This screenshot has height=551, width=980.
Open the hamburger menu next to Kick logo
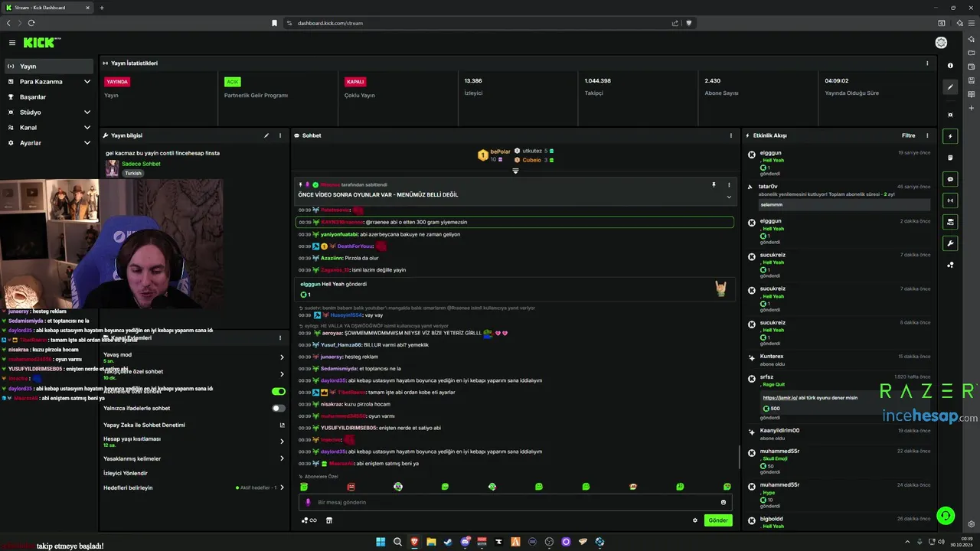click(x=12, y=43)
